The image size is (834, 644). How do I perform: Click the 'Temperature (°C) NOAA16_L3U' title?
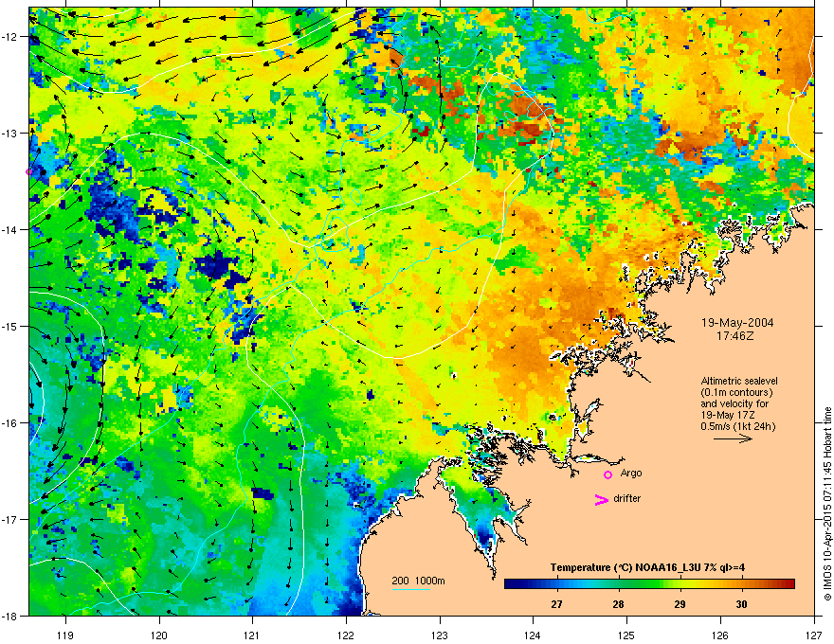620,567
